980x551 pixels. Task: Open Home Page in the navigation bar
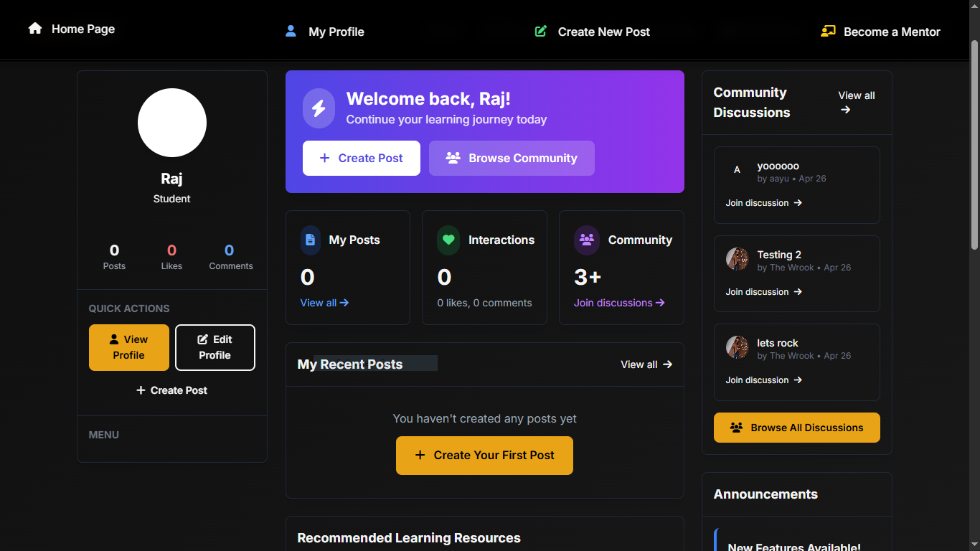click(x=72, y=29)
